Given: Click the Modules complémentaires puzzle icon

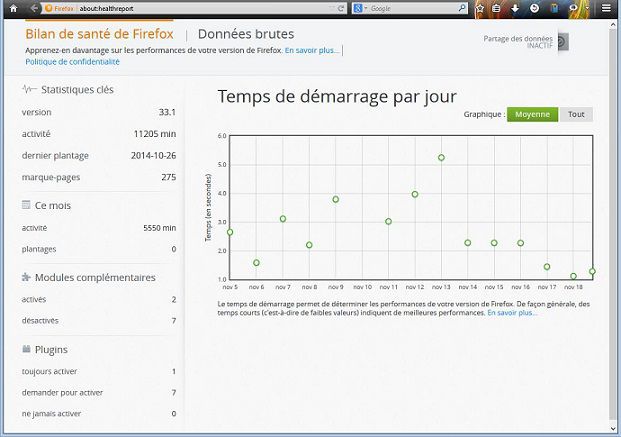Looking at the screenshot, I should point(26,277).
